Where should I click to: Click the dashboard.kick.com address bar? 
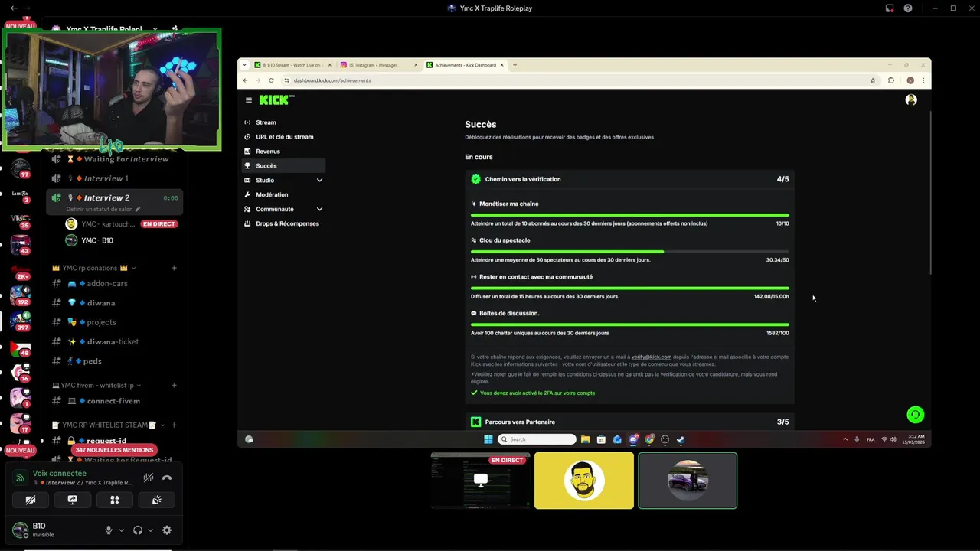pos(574,80)
